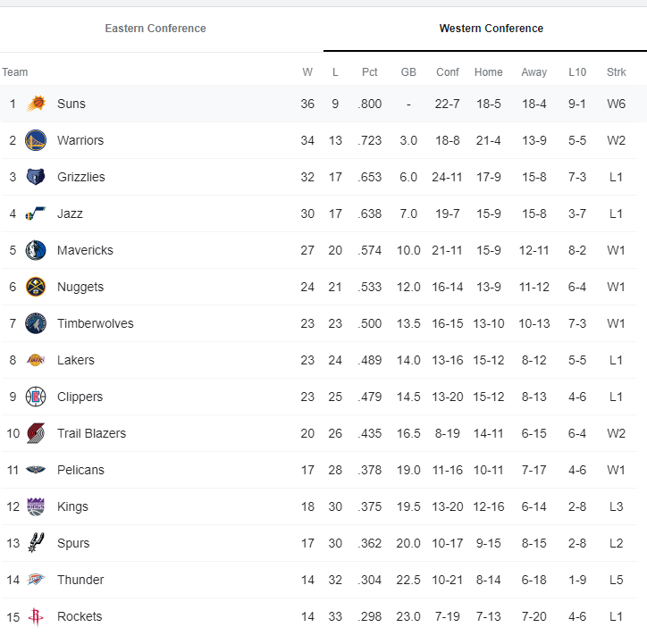Image resolution: width=647 pixels, height=644 pixels.
Task: Click the Suns team logo
Action: 36,104
